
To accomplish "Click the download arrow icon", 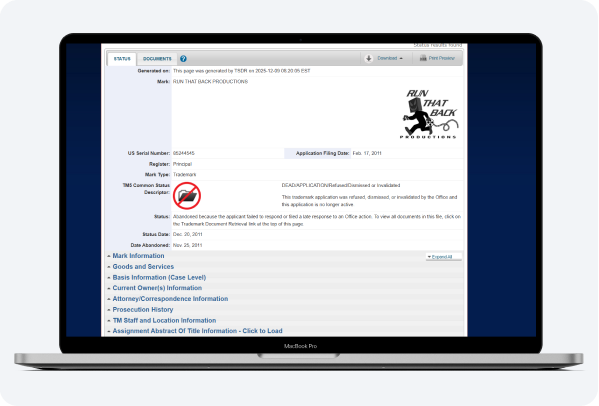I will tap(369, 58).
